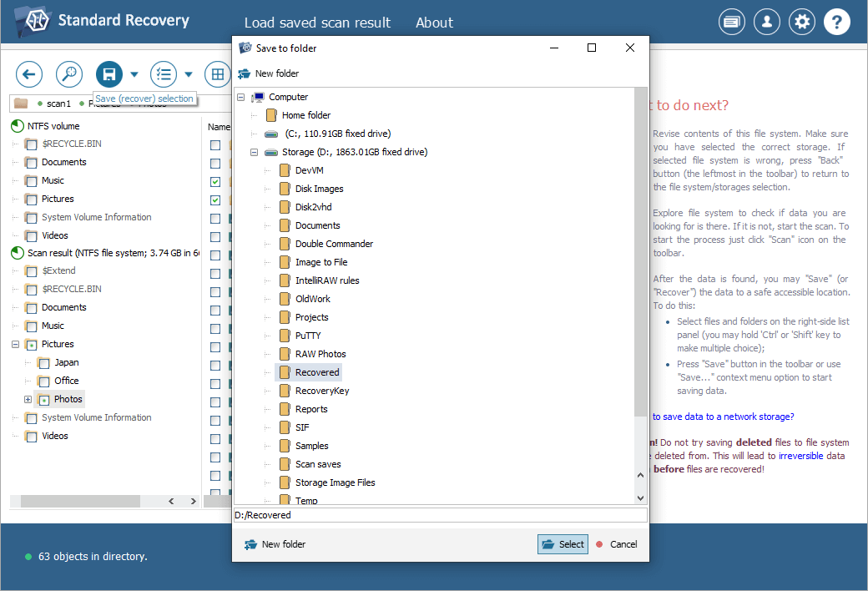Click the selection checklist toolbar icon
The height and width of the screenshot is (591, 868).
click(x=164, y=74)
